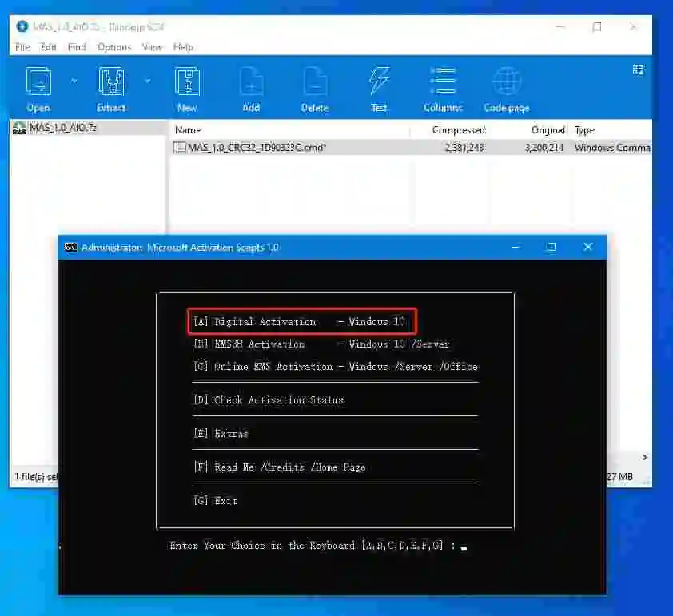The height and width of the screenshot is (616, 673).
Task: Click the Open toolbar icon in Bandizip
Action: [38, 81]
